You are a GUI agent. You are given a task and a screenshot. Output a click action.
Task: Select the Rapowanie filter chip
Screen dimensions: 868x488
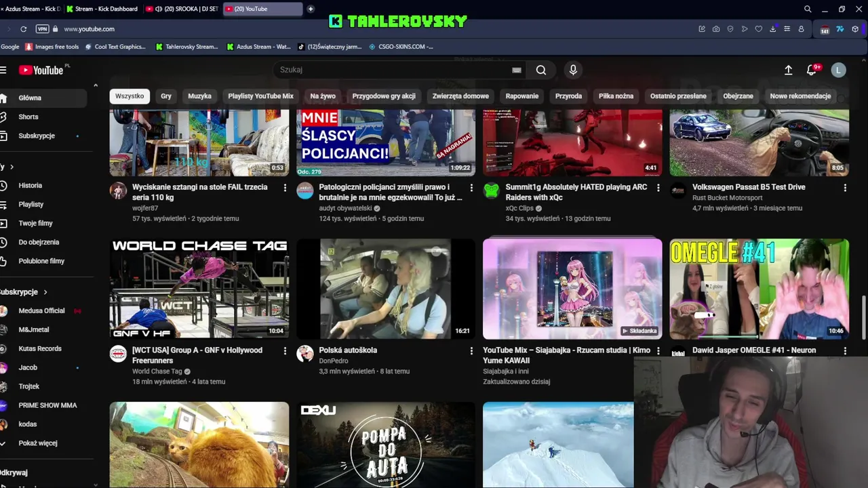pyautogui.click(x=522, y=96)
